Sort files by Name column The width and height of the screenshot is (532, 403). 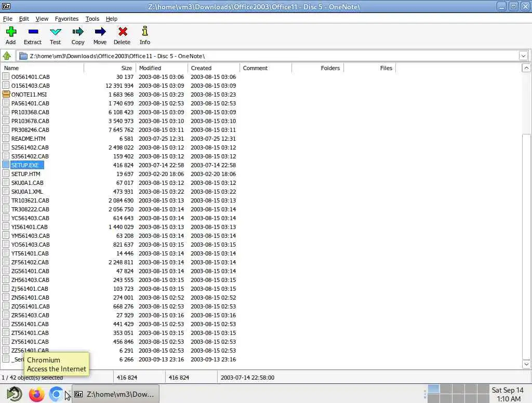42,68
